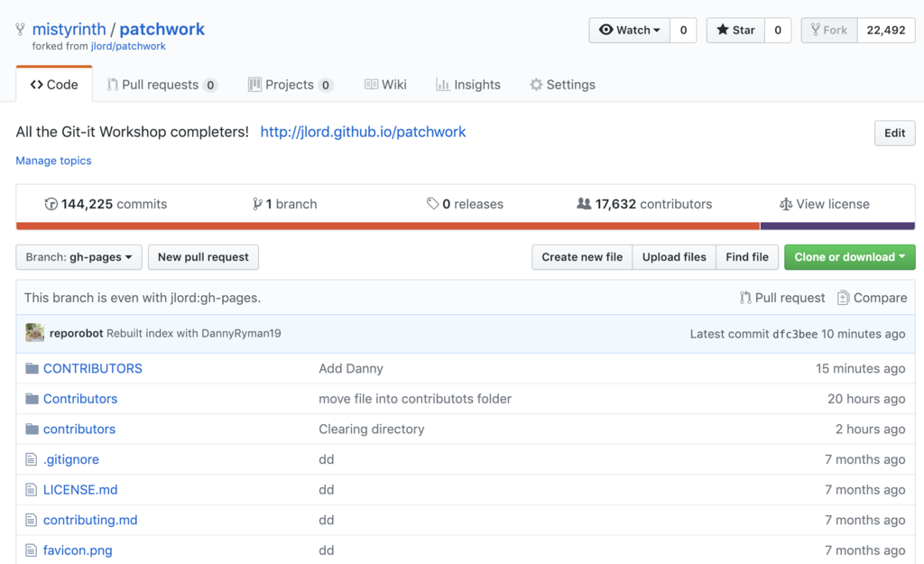The image size is (924, 564).
Task: Click the stargazers count next to Star
Action: (778, 30)
